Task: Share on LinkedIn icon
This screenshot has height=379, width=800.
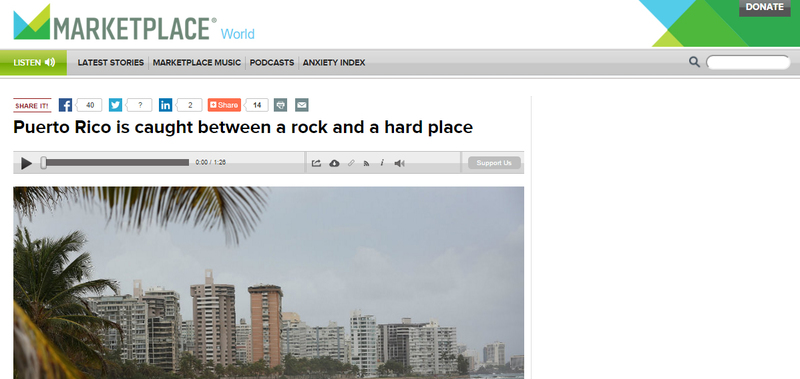Action: pyautogui.click(x=165, y=105)
